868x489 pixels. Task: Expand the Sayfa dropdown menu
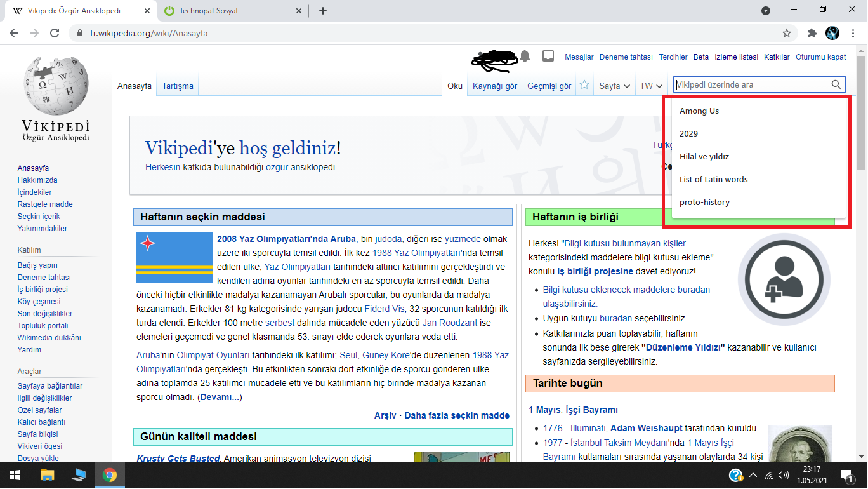coord(615,86)
